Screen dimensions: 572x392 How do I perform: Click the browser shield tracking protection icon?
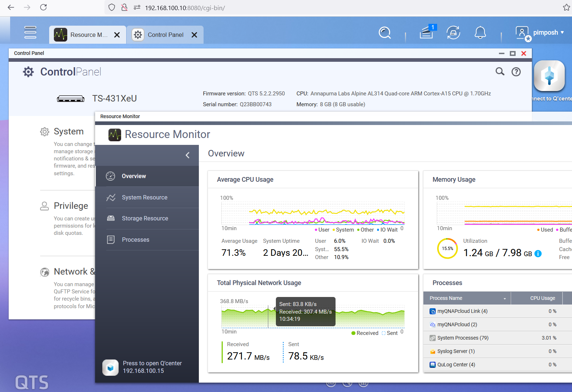pos(112,7)
